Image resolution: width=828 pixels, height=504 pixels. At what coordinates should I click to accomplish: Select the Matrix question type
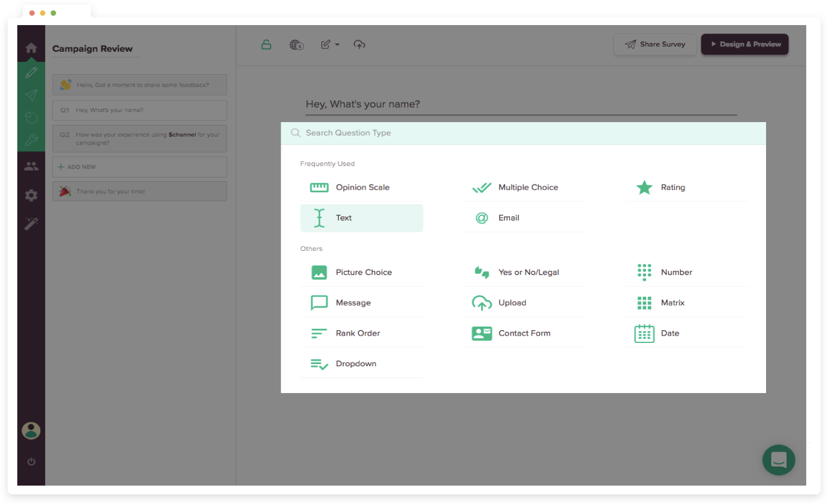point(673,303)
